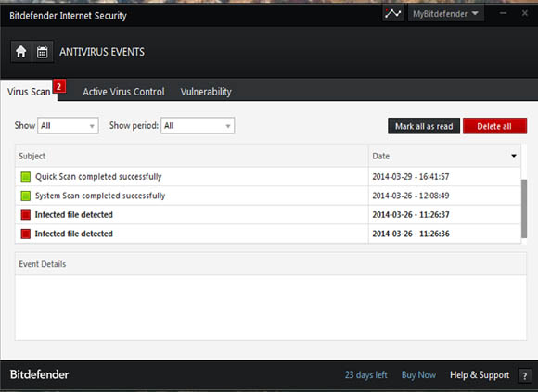Open the activity graph icon in title bar
The width and height of the screenshot is (538, 392).
point(393,14)
